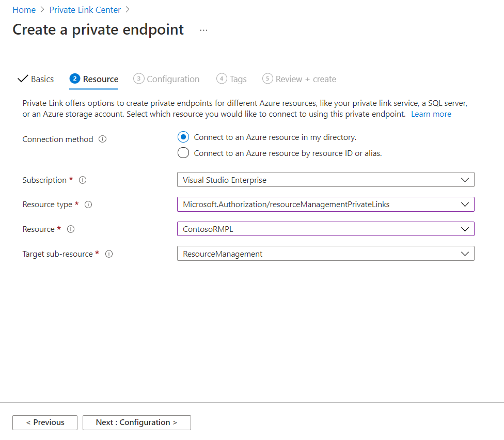Select Connect by resource ID or alias
Screen dimensions: 504x440
[x=183, y=153]
